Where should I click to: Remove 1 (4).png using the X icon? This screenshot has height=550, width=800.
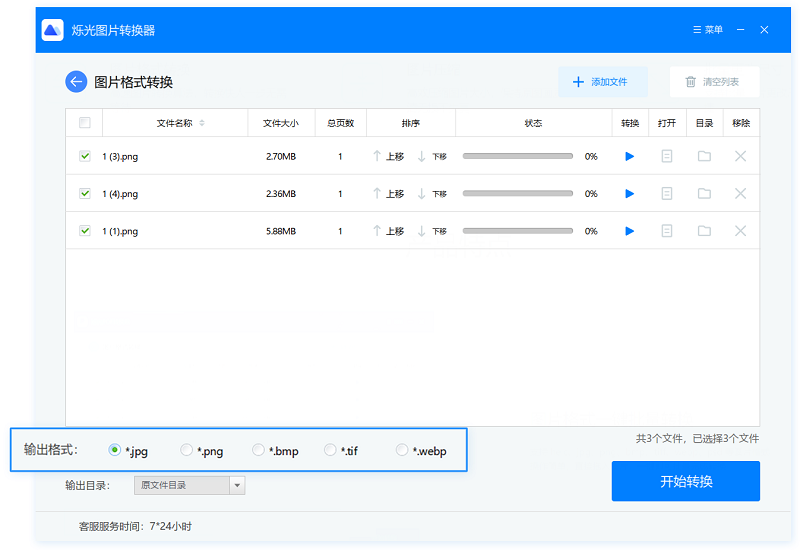(740, 194)
